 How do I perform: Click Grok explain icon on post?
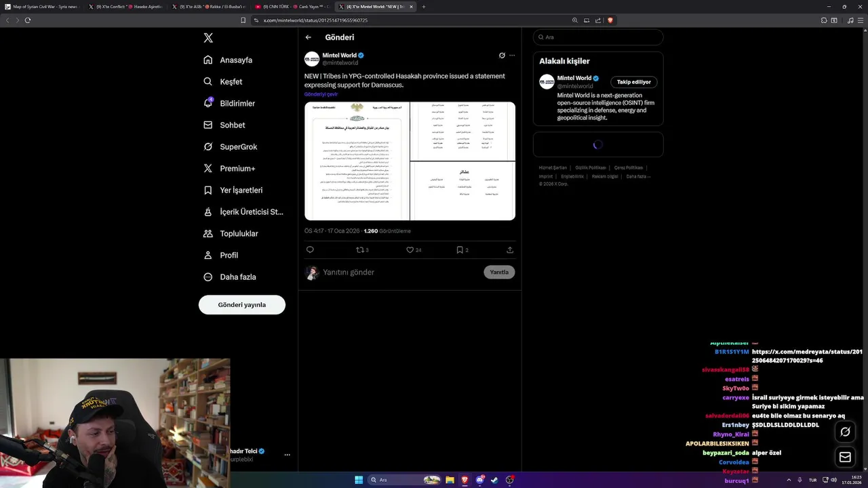pos(502,56)
